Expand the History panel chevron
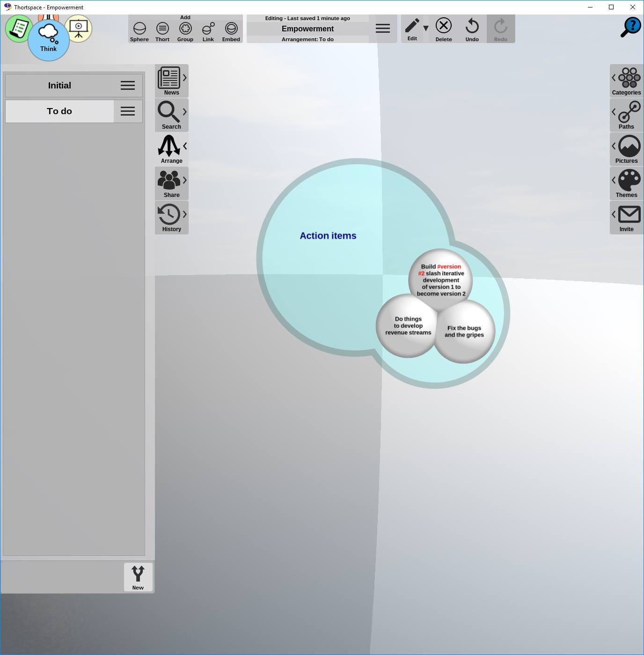 point(185,214)
